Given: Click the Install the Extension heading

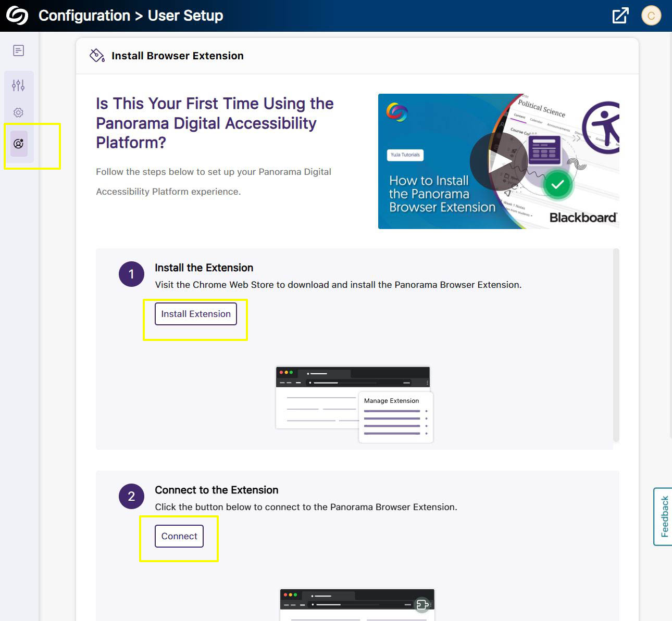Looking at the screenshot, I should click(x=204, y=268).
